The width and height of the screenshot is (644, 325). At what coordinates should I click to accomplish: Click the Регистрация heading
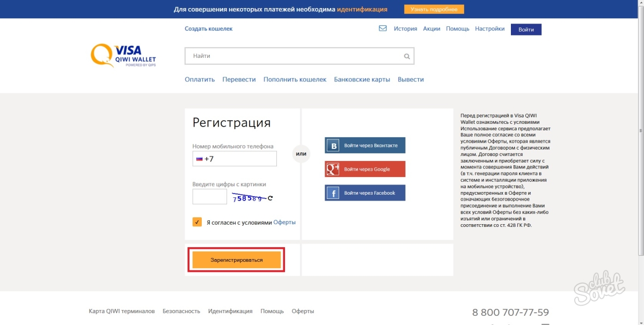click(x=231, y=123)
